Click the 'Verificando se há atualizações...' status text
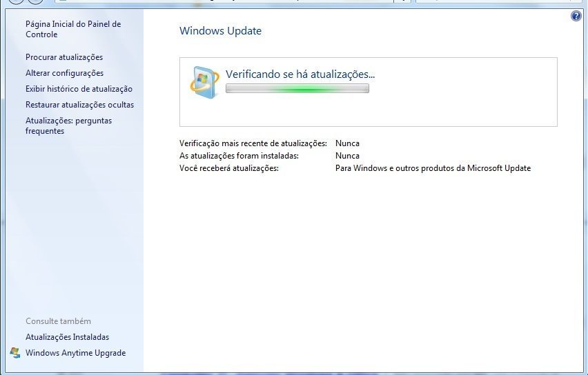 click(x=300, y=74)
